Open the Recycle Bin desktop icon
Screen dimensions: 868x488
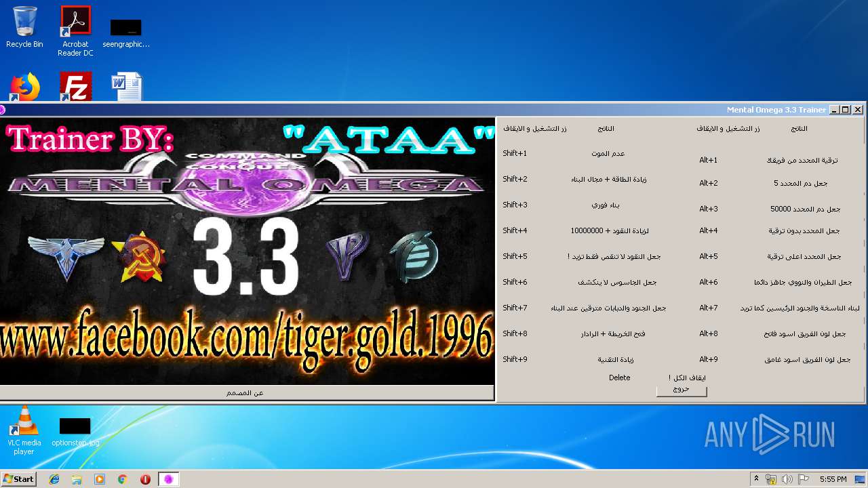pos(24,27)
